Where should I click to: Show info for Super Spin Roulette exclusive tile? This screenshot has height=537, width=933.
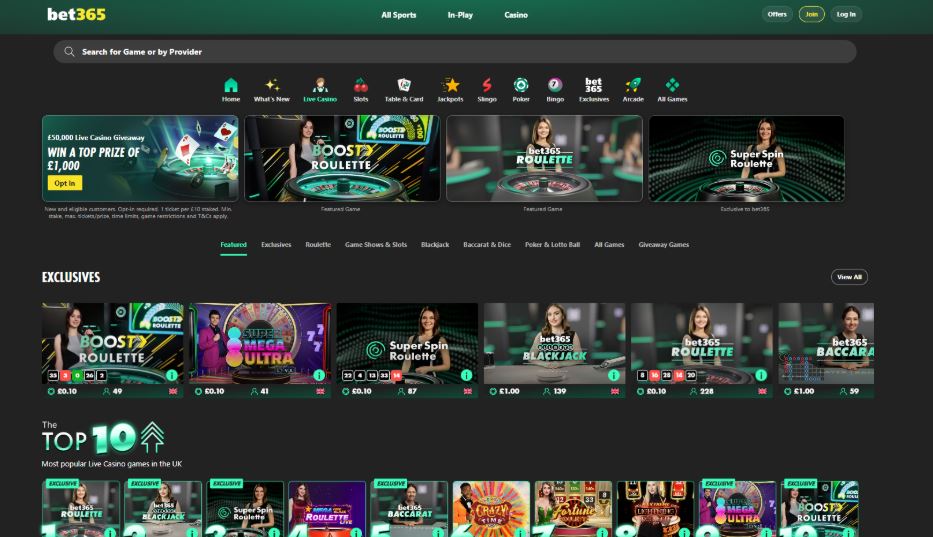466,375
